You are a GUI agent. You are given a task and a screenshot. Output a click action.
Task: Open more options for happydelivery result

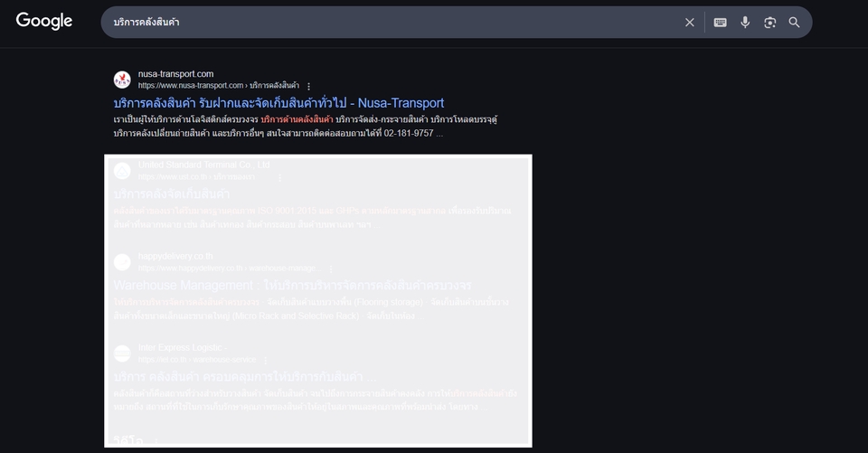pos(331,269)
